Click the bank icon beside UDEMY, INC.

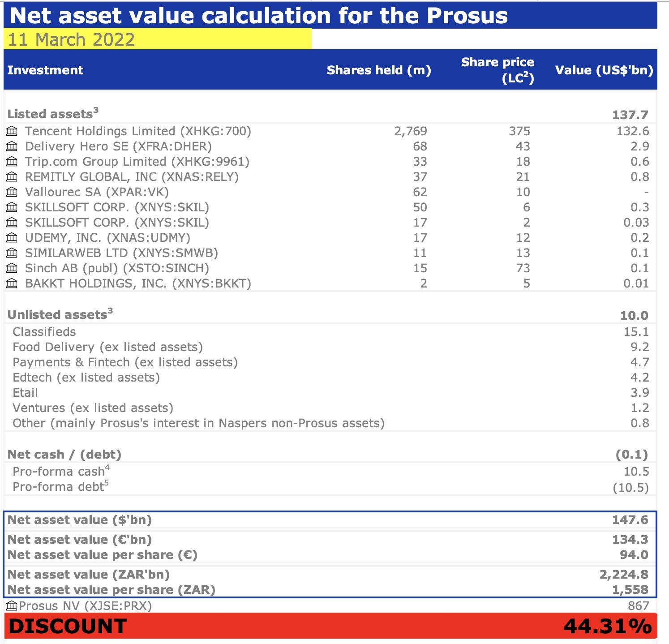(12, 238)
